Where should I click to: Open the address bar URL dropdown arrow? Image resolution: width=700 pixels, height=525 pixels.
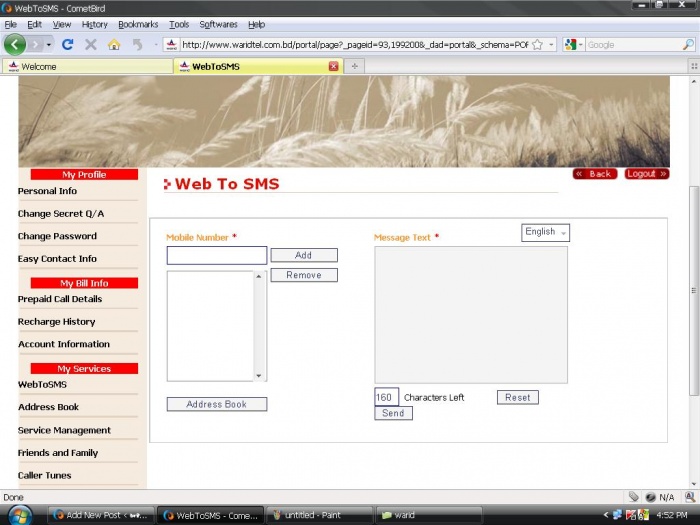point(551,45)
